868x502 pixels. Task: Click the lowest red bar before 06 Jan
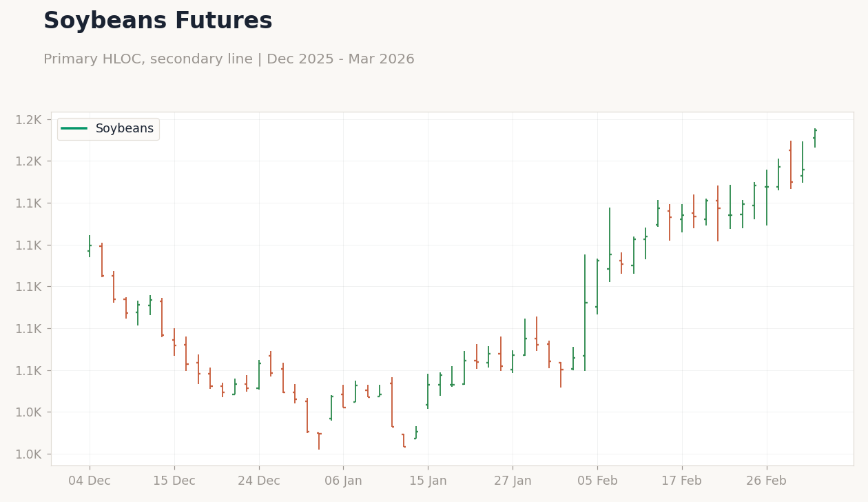(x=319, y=441)
